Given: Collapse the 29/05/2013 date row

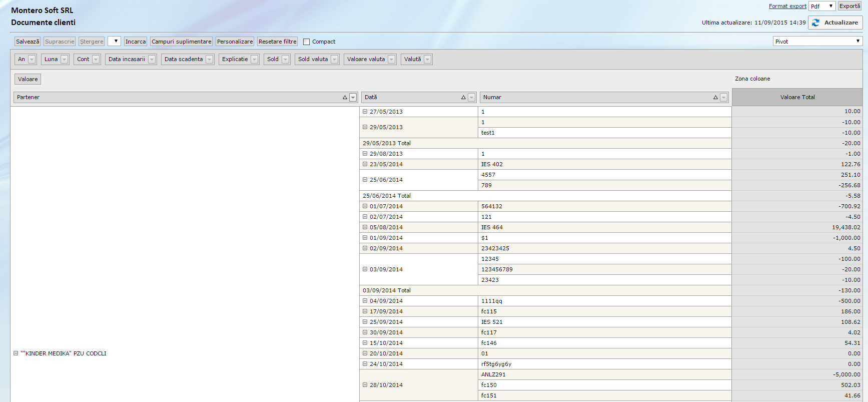Looking at the screenshot, I should click(365, 127).
